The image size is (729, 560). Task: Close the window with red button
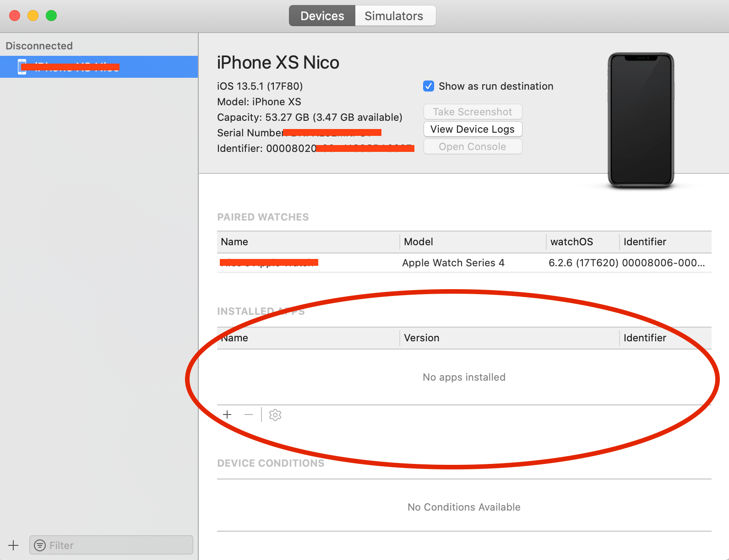(15, 16)
